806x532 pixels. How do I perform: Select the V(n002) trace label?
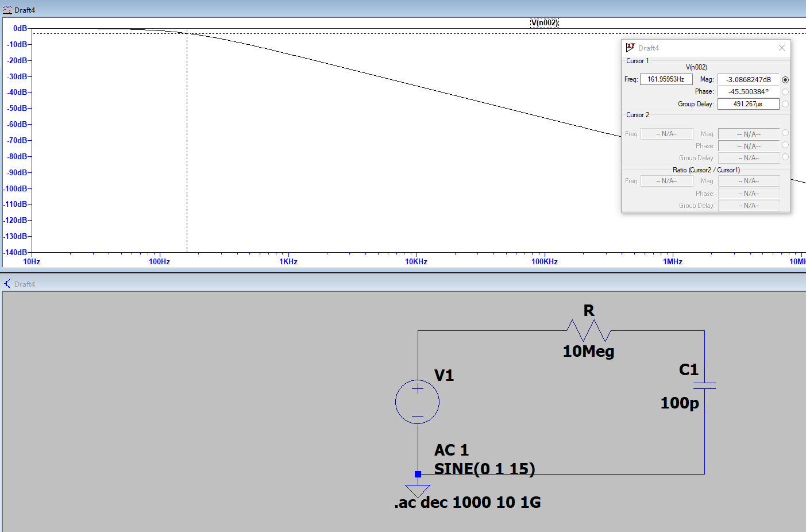click(x=545, y=23)
